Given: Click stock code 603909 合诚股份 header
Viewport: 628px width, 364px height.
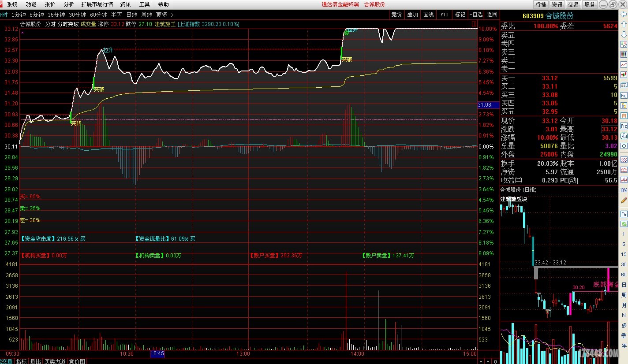Looking at the screenshot, I should tap(548, 16).
